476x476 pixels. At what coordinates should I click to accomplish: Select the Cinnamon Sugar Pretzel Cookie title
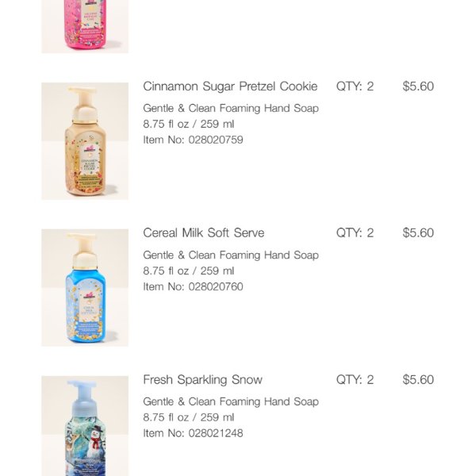tap(230, 86)
